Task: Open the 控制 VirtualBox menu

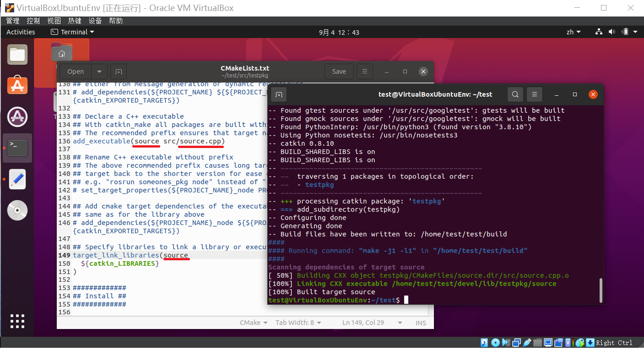Action: [x=33, y=21]
